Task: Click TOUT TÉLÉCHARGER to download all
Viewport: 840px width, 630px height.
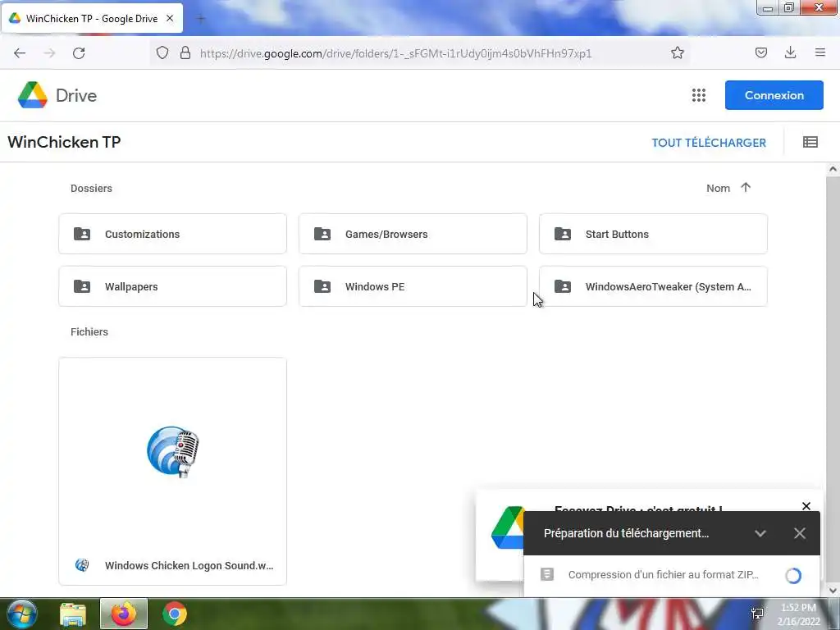Action: 709,143
